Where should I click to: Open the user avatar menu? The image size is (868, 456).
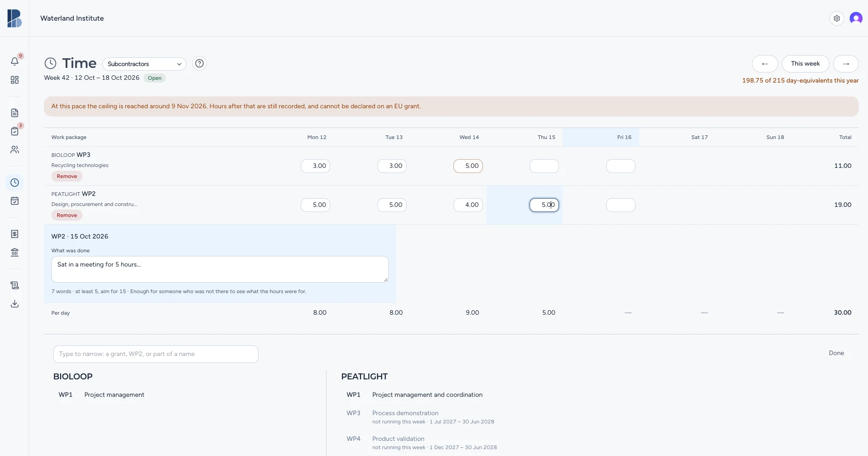click(856, 18)
